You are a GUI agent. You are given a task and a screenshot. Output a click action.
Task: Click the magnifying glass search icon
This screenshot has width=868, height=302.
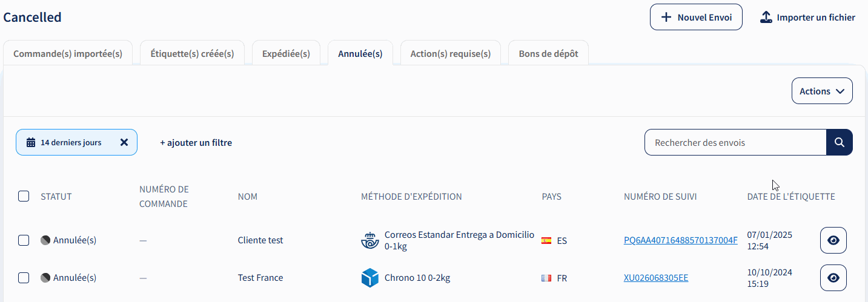click(840, 142)
